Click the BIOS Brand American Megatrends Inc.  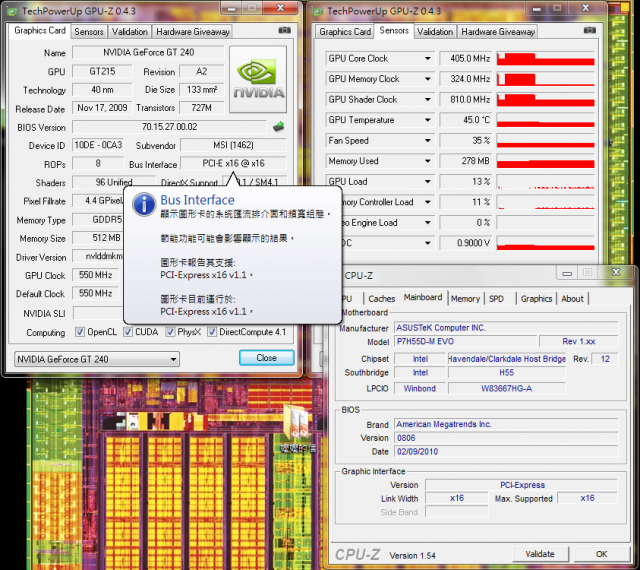tap(506, 424)
